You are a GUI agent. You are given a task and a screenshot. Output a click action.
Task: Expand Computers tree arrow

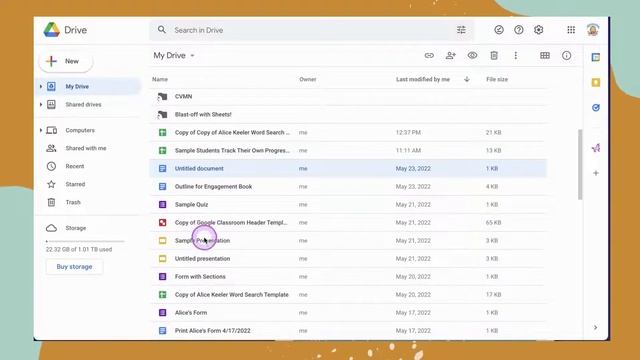coord(41,130)
